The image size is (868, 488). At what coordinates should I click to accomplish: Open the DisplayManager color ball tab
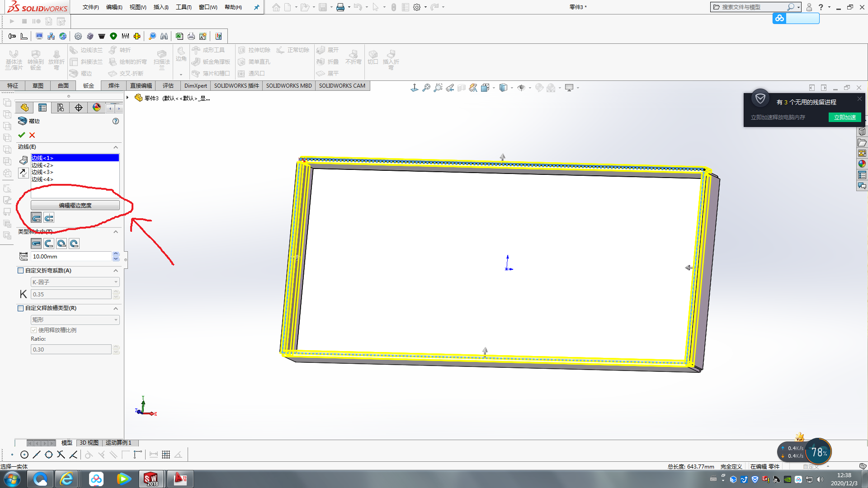[x=96, y=108]
